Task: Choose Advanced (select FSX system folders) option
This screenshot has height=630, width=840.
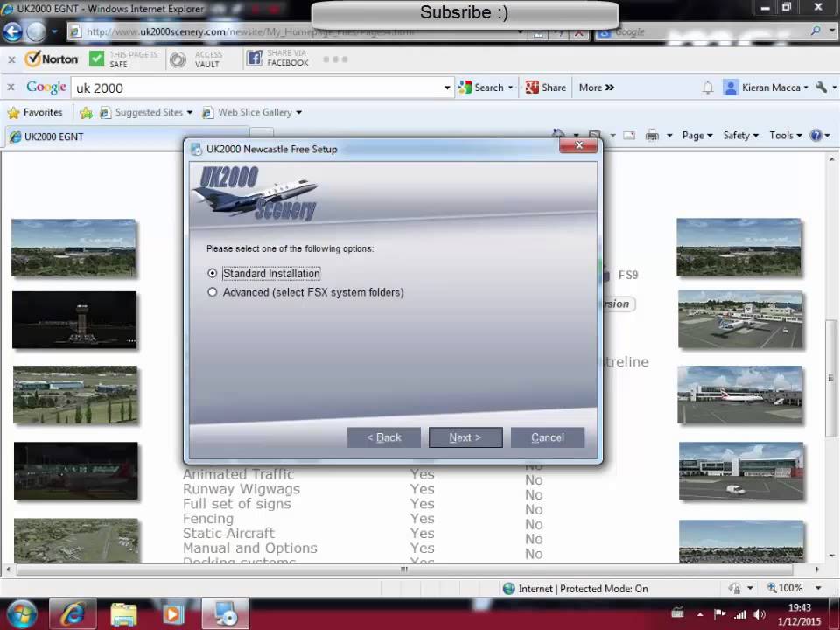Action: point(213,292)
